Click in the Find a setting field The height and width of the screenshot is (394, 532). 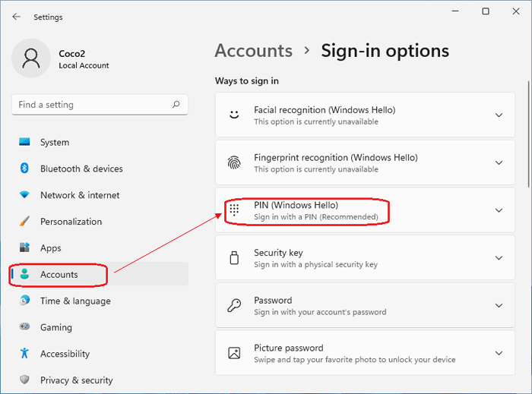pyautogui.click(x=100, y=104)
